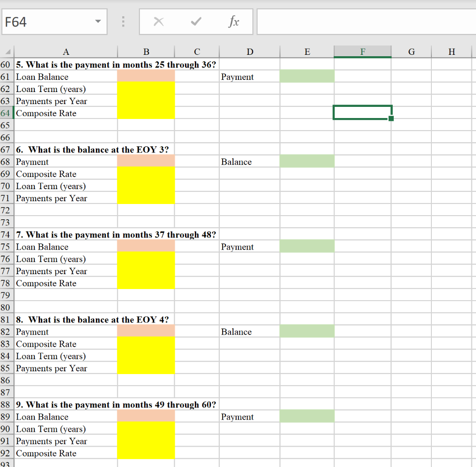Select column header F
The image size is (476, 467).
click(363, 52)
